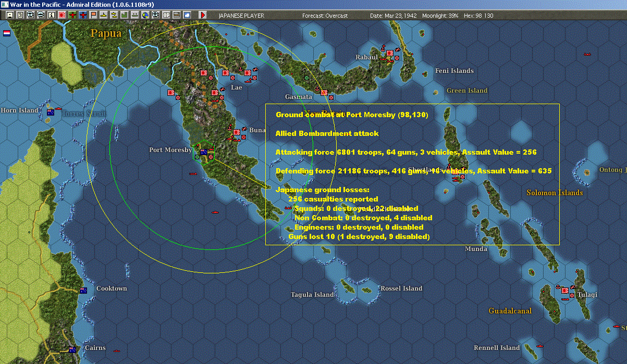Click the 'Guns lost 10' report line

click(x=359, y=237)
